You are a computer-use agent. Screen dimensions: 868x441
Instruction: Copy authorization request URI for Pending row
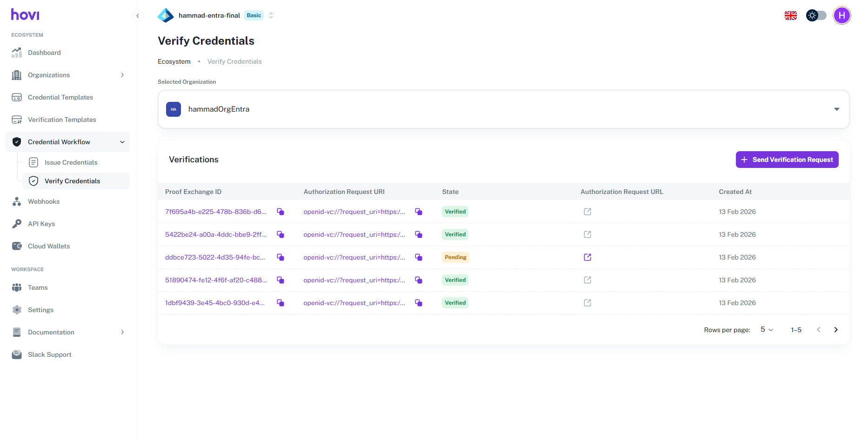(x=419, y=257)
